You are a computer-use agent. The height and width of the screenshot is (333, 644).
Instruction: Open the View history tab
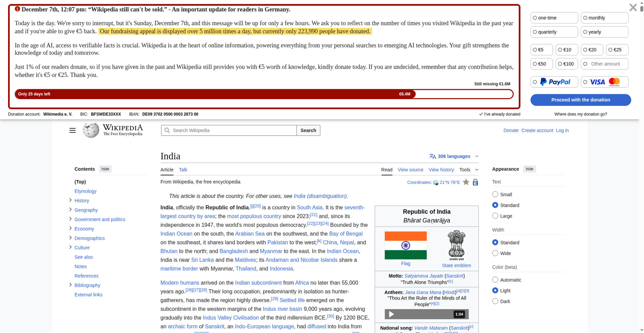point(441,170)
